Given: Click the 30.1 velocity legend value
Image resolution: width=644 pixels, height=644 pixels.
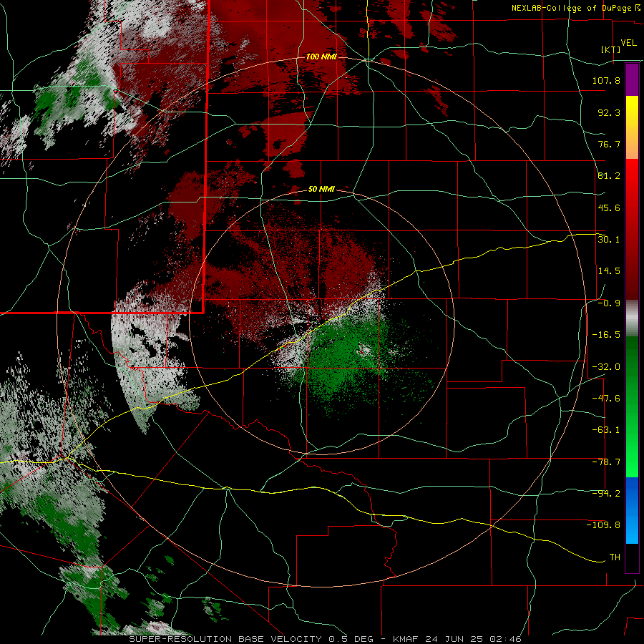Looking at the screenshot, I should [x=609, y=239].
